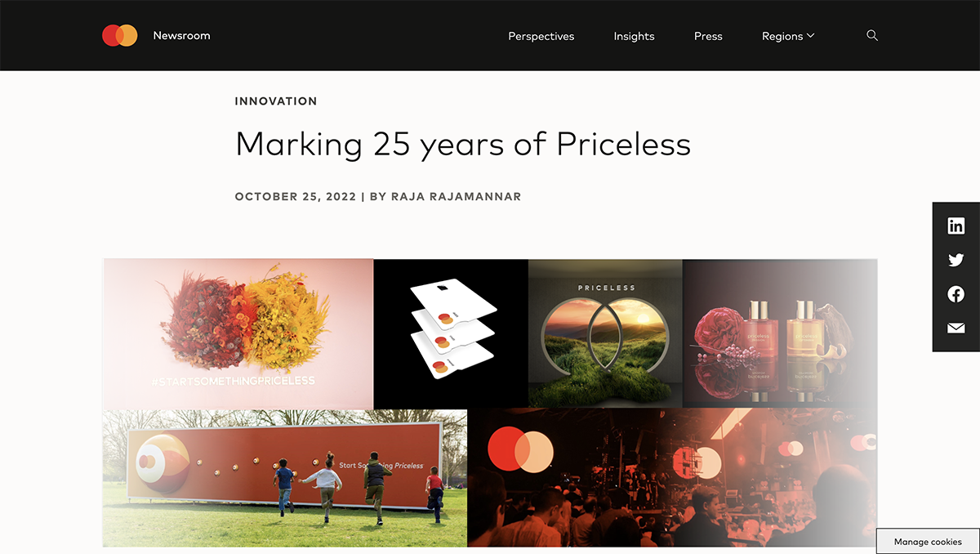Screen dimensions: 980x554
Task: Click the perfume bottles image
Action: pyautogui.click(x=779, y=333)
